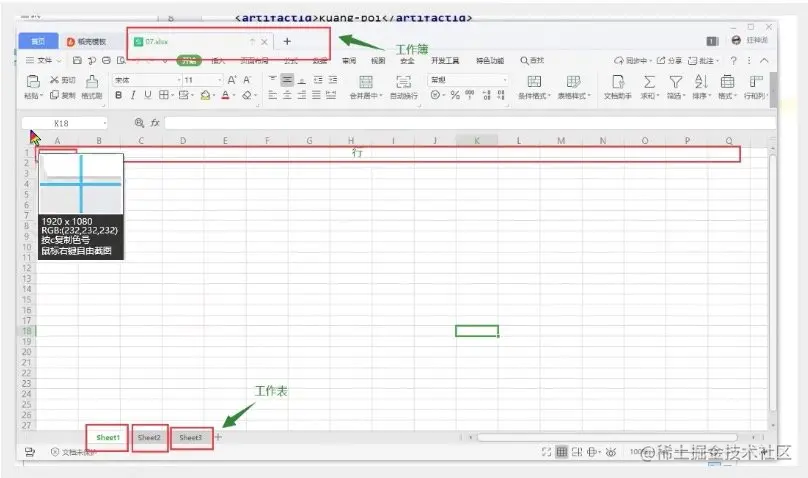Switch to the Insert (插入) ribbon tab

click(x=218, y=61)
